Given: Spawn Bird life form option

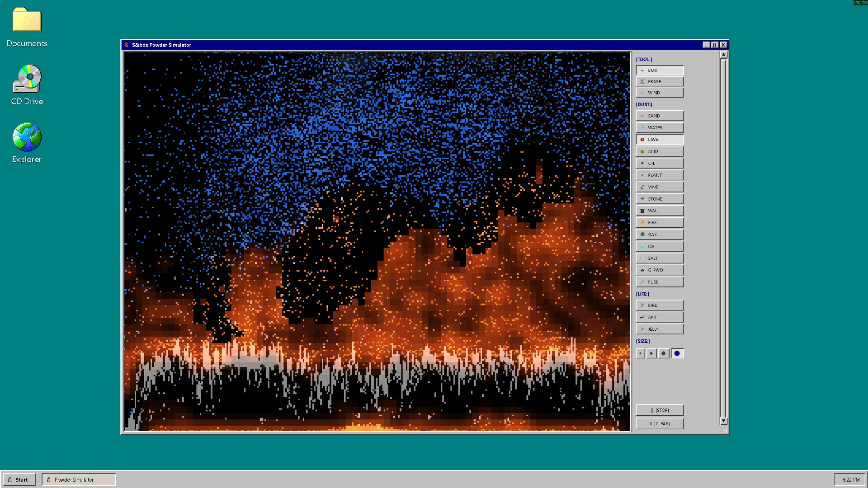Looking at the screenshot, I should pos(659,305).
